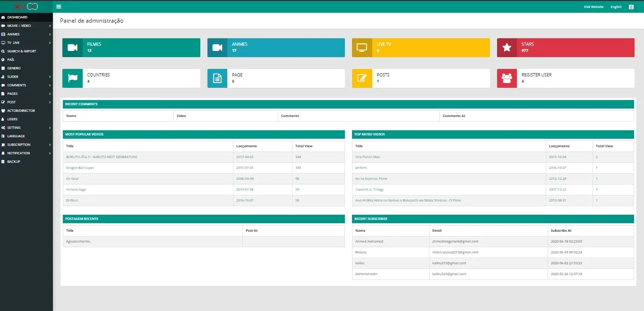
Task: Select the Agradecimento recent post row
Action: (204, 242)
